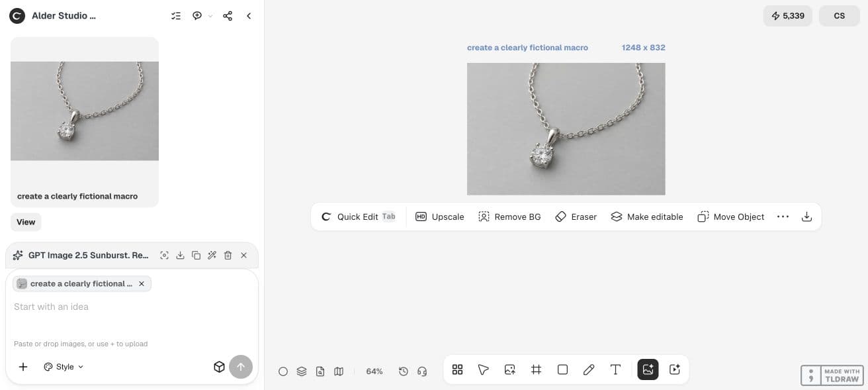This screenshot has height=390, width=868.
Task: Add an upload with the plus button
Action: click(x=23, y=367)
